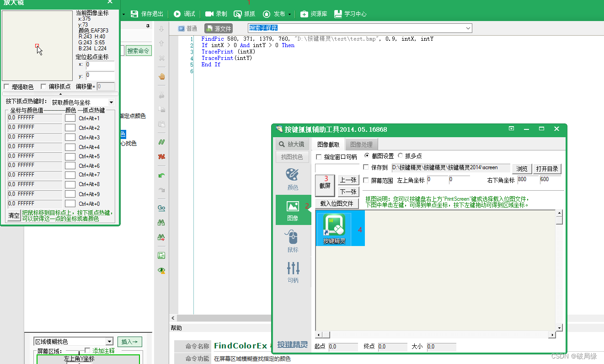
Task: Enable the 增强取色 checkbox
Action: click(6, 86)
